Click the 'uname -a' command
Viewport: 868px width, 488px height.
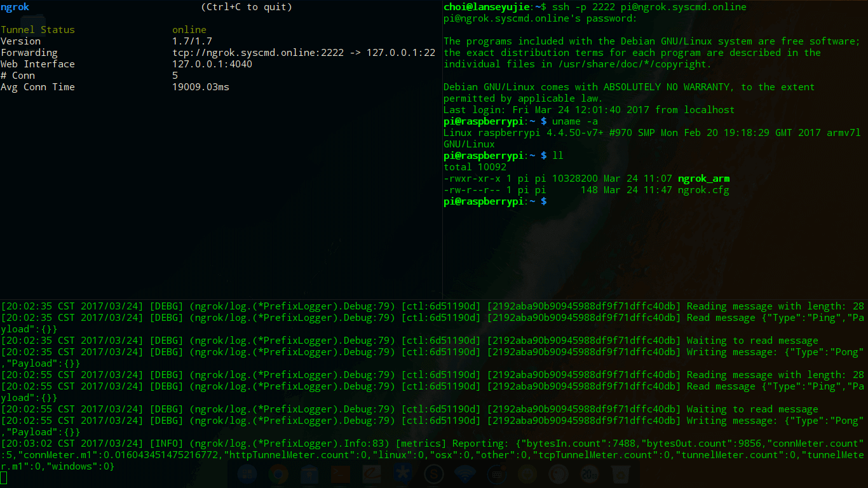pos(575,121)
